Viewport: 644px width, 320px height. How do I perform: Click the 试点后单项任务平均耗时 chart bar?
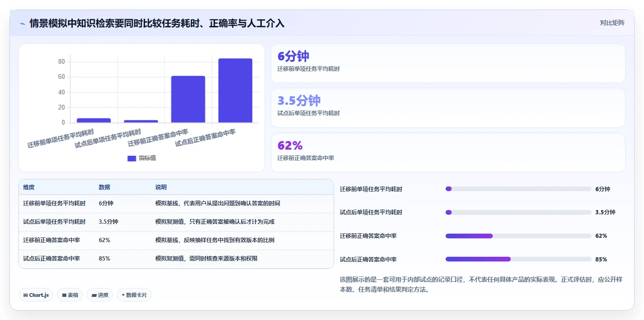point(141,121)
